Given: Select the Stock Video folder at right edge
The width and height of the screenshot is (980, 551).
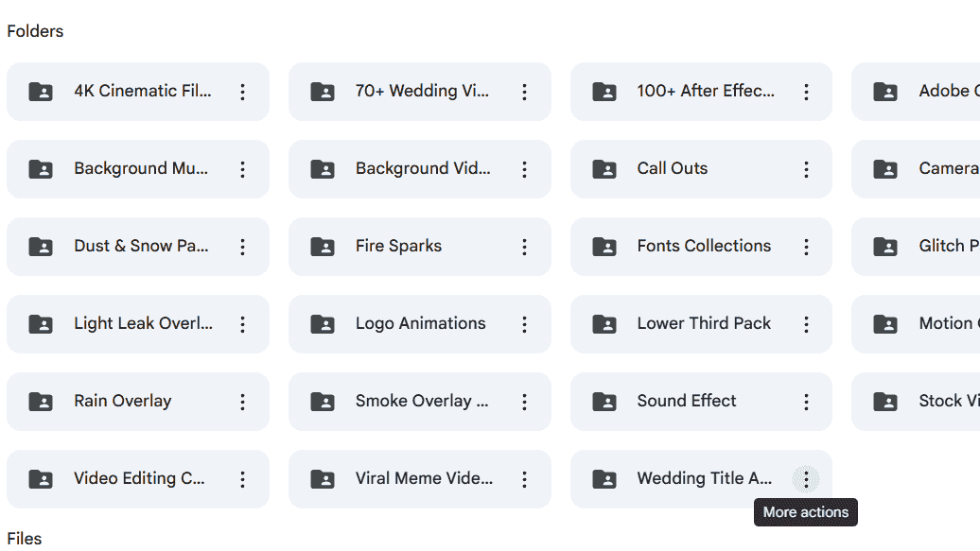Looking at the screenshot, I should pos(917,402).
